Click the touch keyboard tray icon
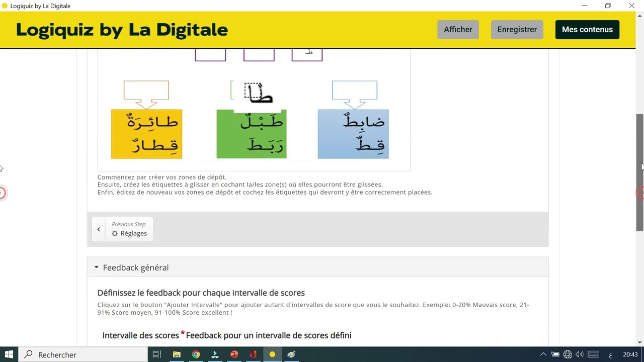 (594, 354)
